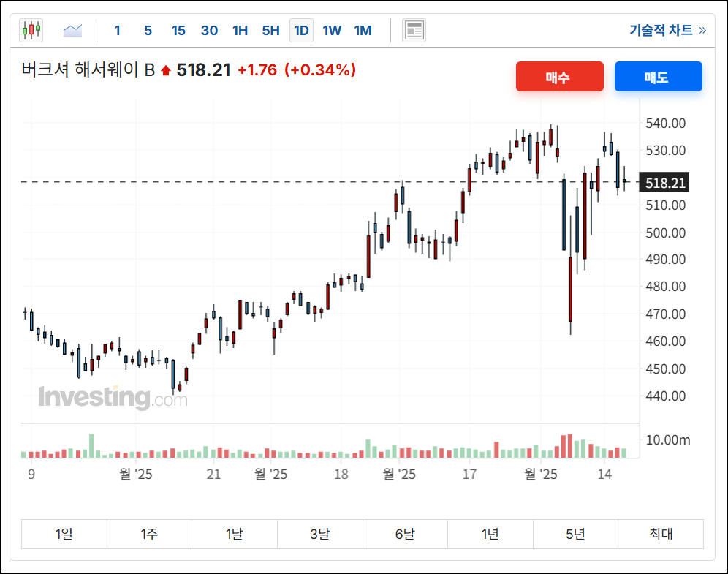Screen dimensions: 728x574
Task: Set chart range to 최대
Action: click(661, 534)
